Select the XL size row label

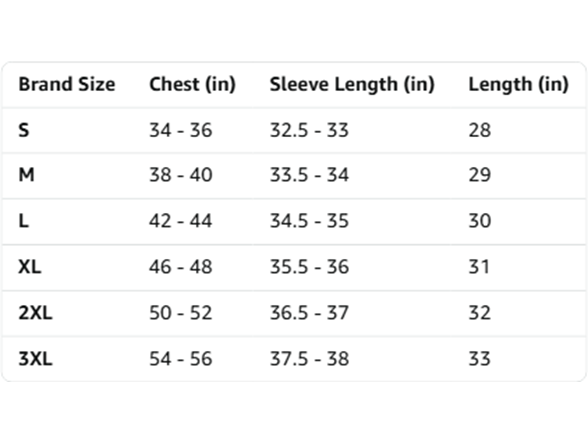pos(30,267)
